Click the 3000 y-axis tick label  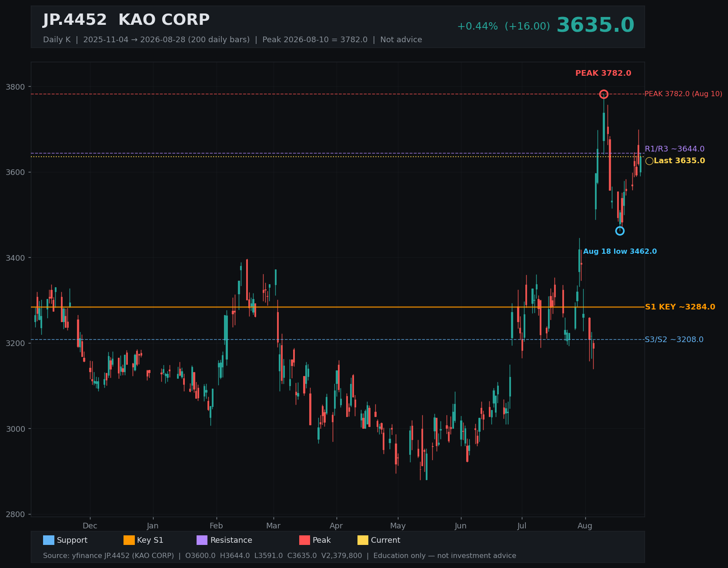click(15, 429)
